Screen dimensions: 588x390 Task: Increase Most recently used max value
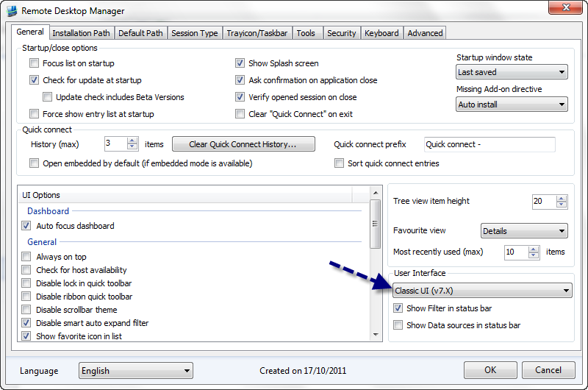coord(534,249)
